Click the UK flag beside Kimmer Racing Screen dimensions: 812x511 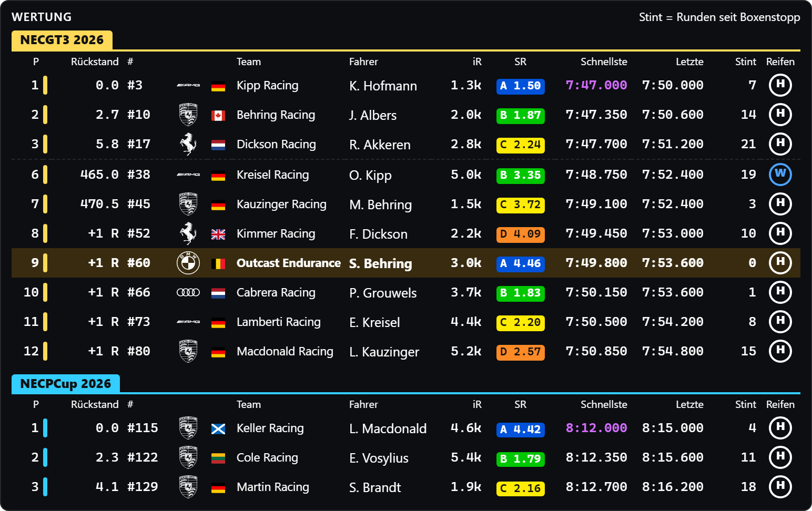[x=218, y=234]
